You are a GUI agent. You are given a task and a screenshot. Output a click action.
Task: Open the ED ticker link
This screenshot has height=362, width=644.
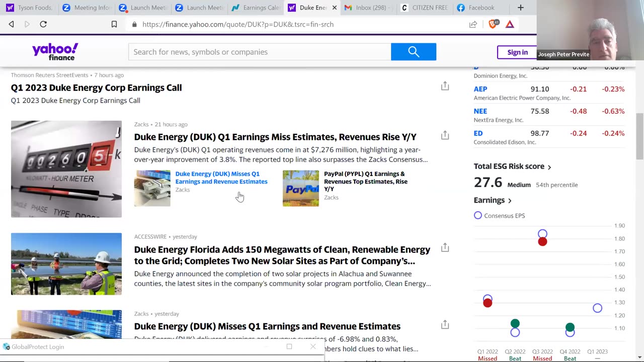click(x=478, y=133)
